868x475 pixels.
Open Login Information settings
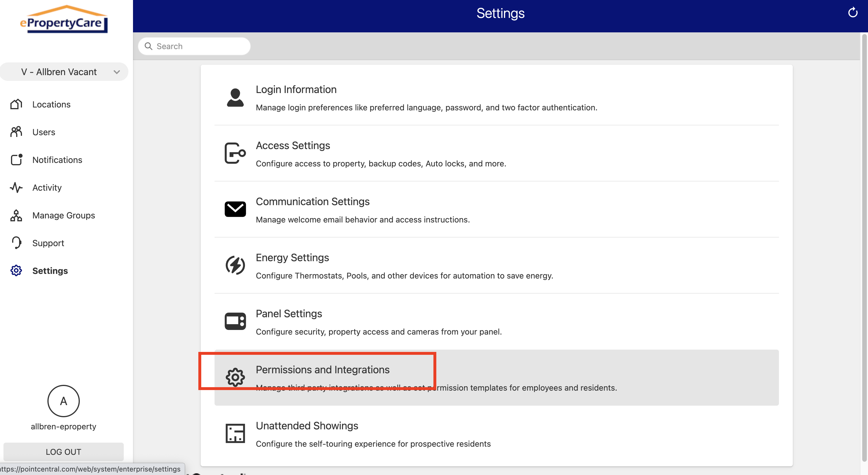tap(296, 90)
